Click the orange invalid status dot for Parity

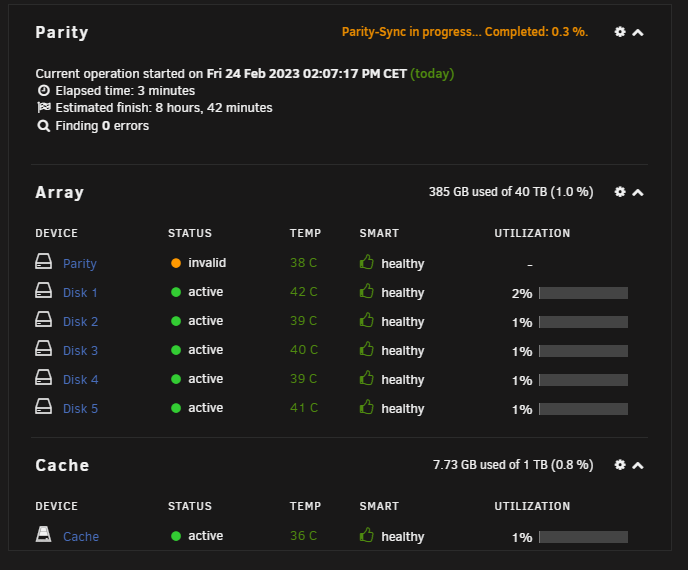(x=176, y=263)
